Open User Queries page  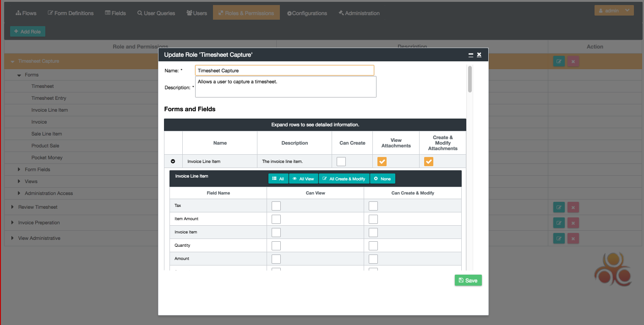[x=156, y=13]
